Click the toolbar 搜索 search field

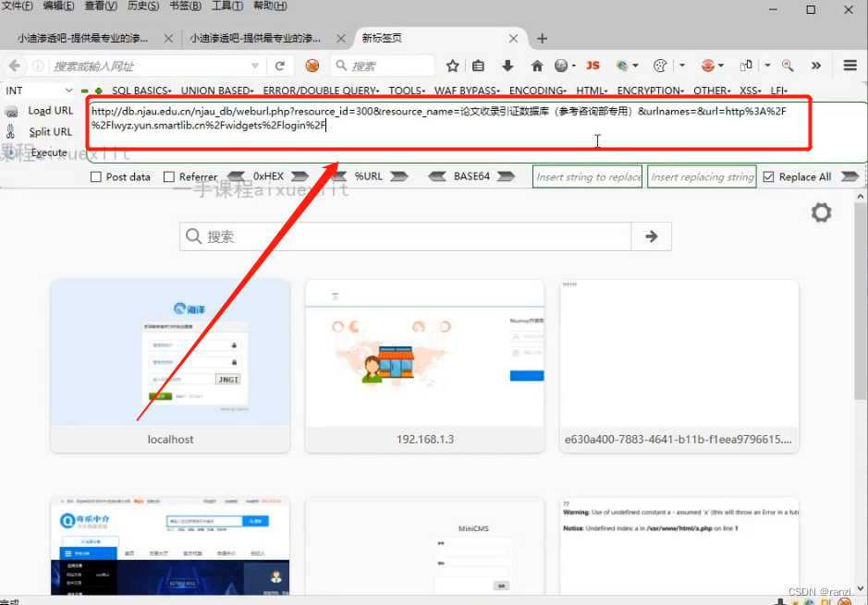[383, 66]
